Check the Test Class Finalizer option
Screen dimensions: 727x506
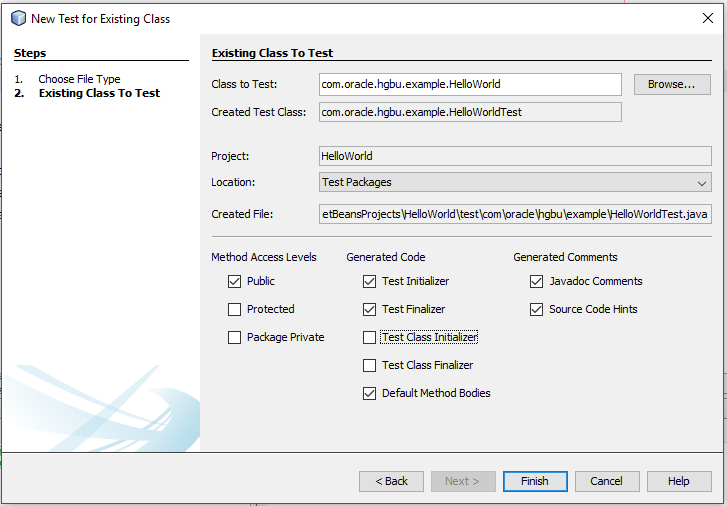click(x=370, y=366)
